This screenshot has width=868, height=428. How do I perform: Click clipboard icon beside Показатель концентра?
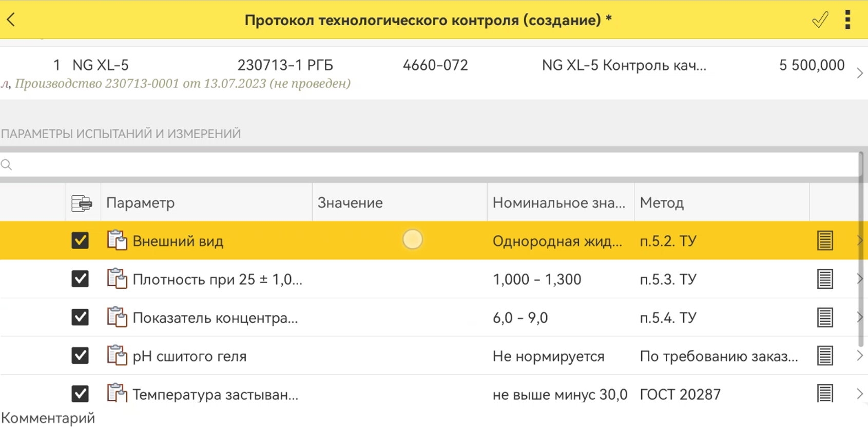[117, 317]
